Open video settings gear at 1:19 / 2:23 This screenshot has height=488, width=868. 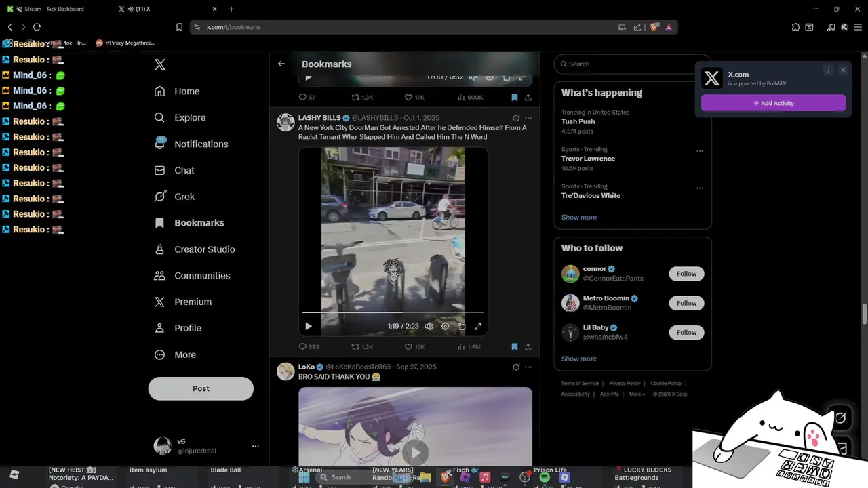(446, 326)
